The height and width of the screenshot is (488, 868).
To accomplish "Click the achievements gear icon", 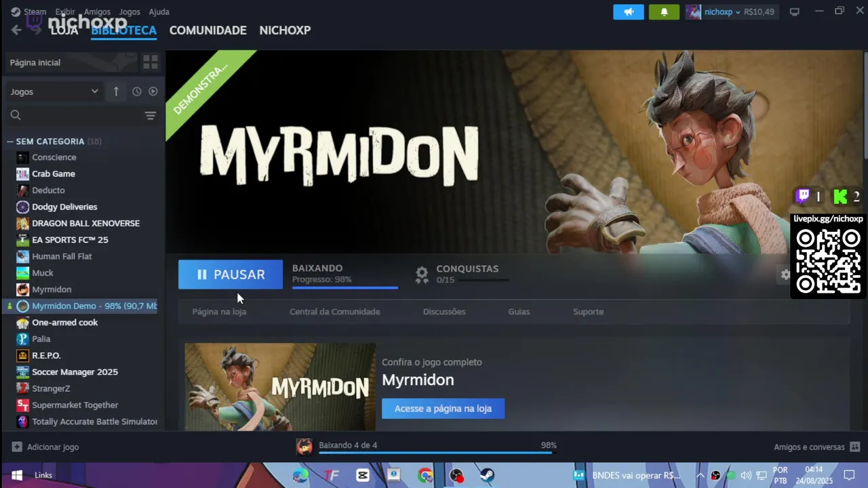I will 422,274.
